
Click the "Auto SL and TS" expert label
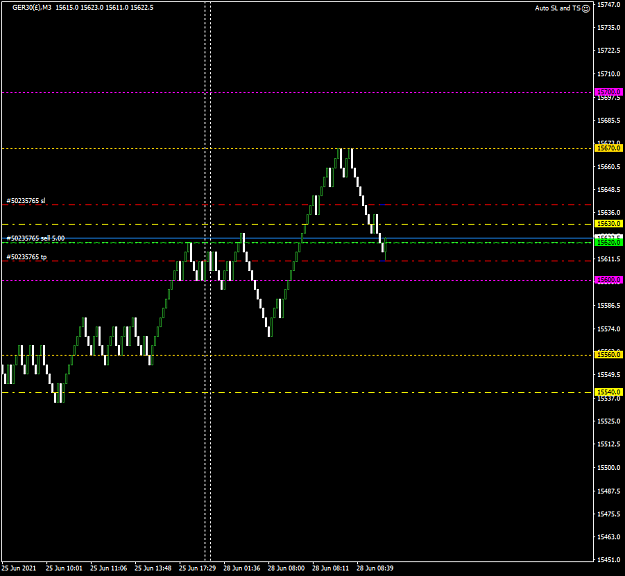click(558, 8)
